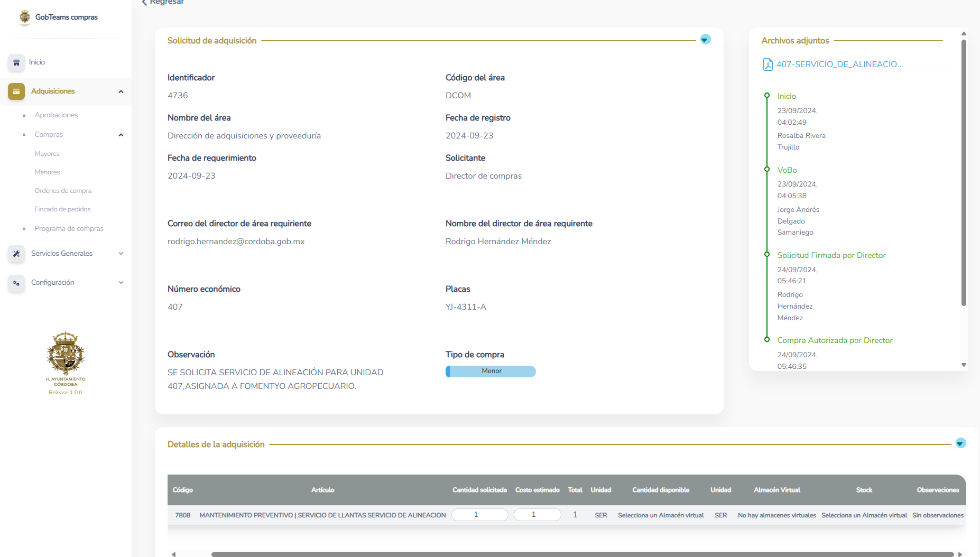This screenshot has width=980, height=557.
Task: Click the Configuración gears icon
Action: [x=16, y=283]
